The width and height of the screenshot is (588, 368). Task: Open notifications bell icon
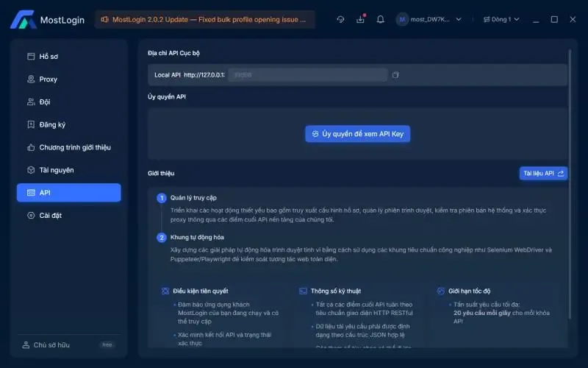(x=380, y=19)
